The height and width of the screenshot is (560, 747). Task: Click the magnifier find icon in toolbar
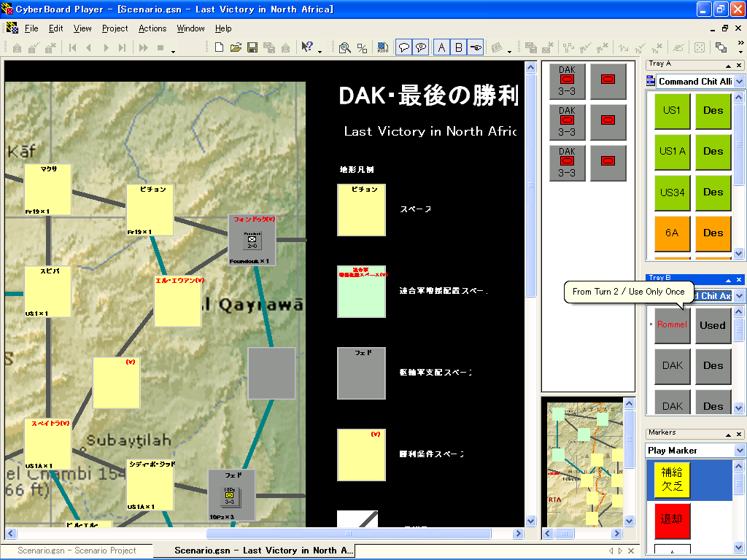pyautogui.click(x=345, y=47)
